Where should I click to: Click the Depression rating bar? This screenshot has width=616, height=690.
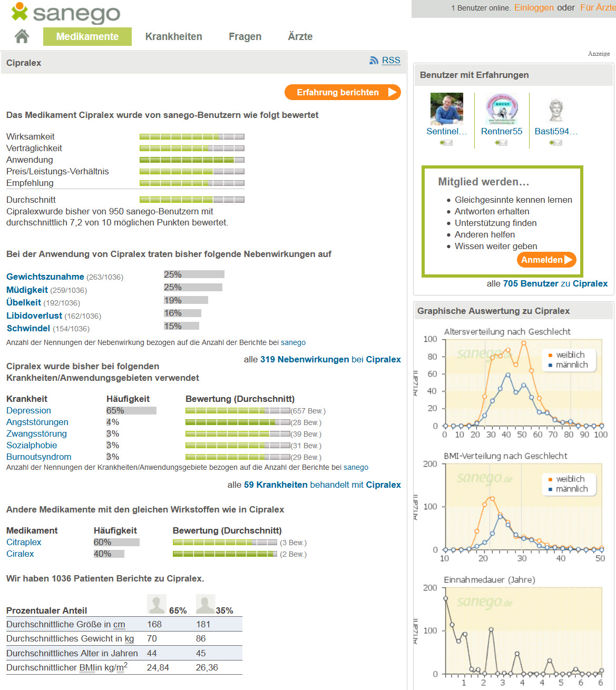238,411
